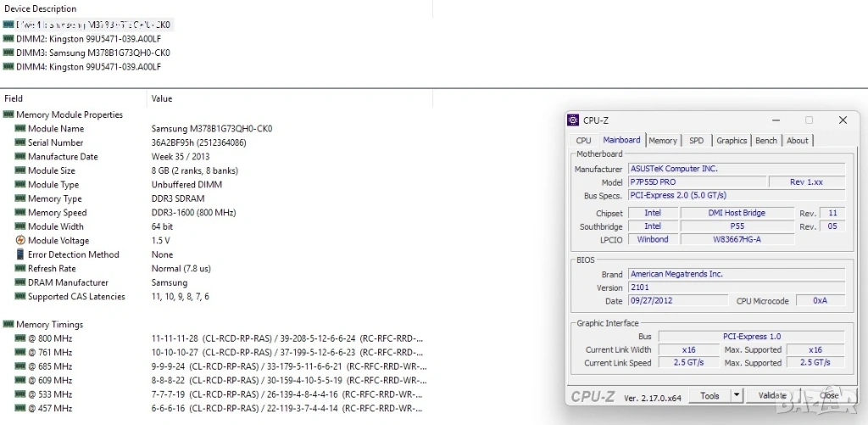Click the Module Voltage lightning icon

click(x=20, y=240)
